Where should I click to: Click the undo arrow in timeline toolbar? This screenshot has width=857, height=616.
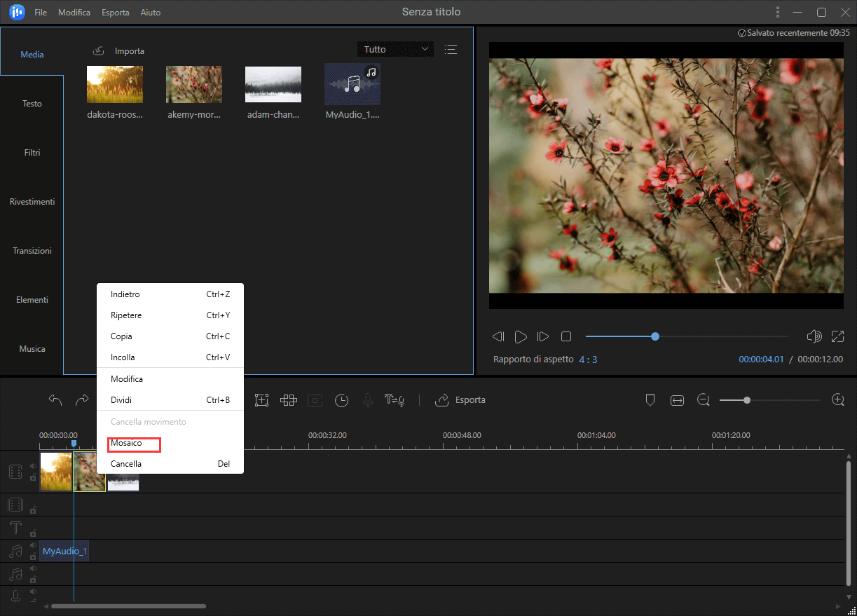point(55,400)
